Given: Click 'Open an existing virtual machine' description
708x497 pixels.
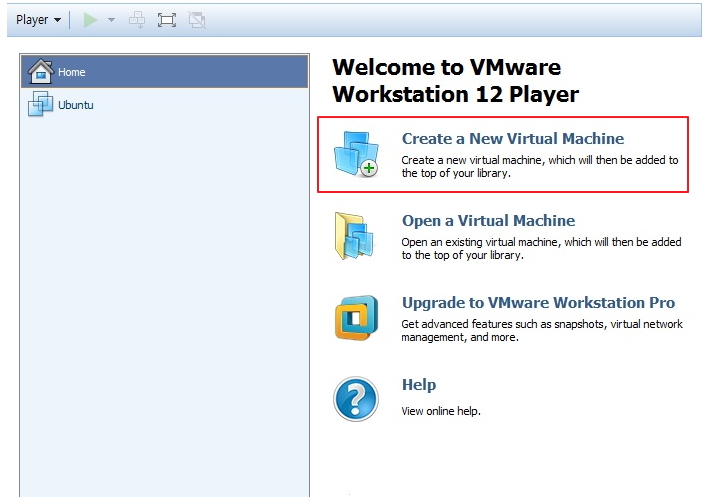Looking at the screenshot, I should click(x=541, y=249).
